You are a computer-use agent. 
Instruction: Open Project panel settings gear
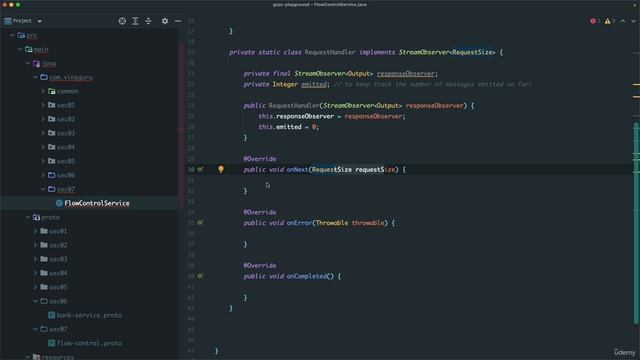pyautogui.click(x=165, y=21)
